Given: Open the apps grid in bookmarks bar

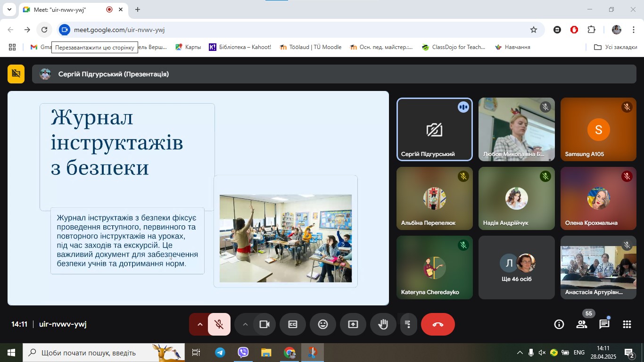Looking at the screenshot, I should [12, 47].
